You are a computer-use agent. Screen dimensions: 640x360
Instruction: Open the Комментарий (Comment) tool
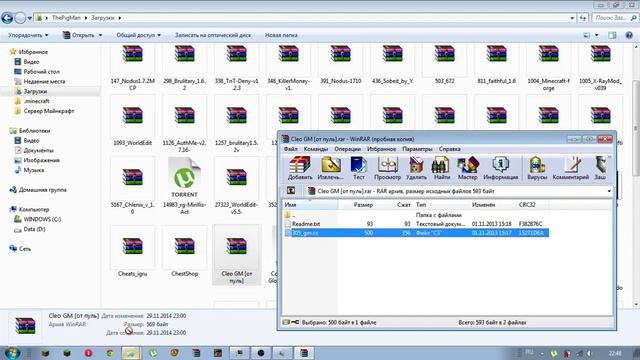click(571, 168)
